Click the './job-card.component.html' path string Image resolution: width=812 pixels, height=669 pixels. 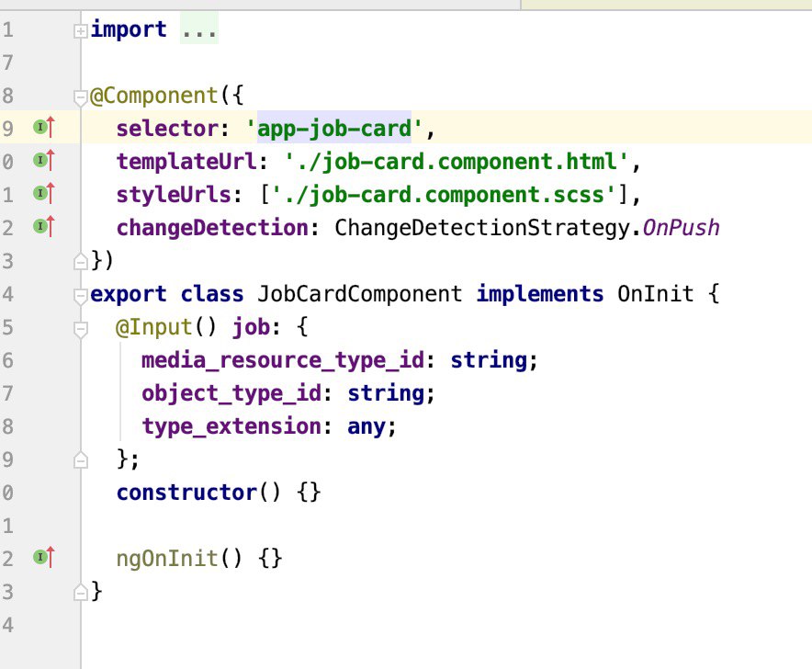click(457, 162)
